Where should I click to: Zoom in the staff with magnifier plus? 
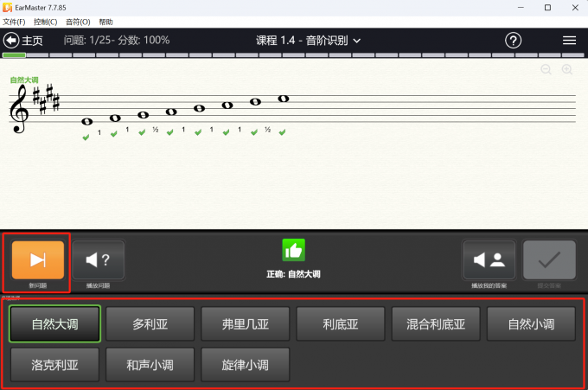[x=567, y=69]
